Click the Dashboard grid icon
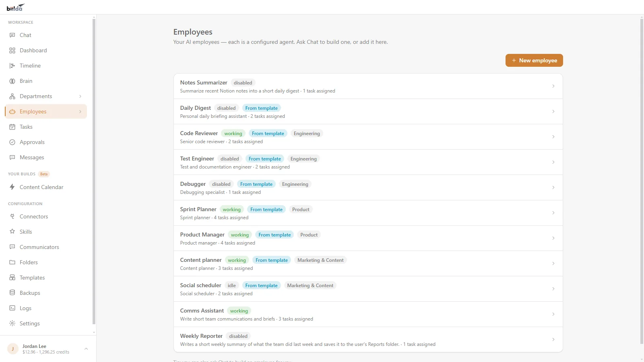This screenshot has height=362, width=644. 12,50
